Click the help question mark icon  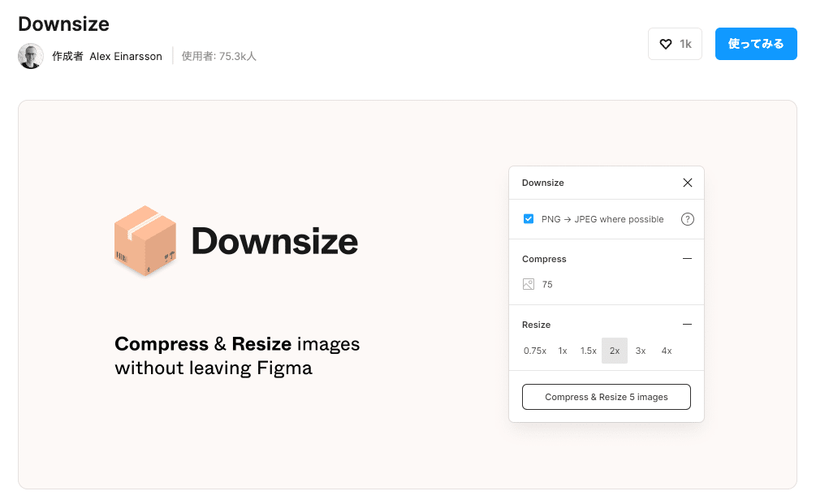pos(688,219)
